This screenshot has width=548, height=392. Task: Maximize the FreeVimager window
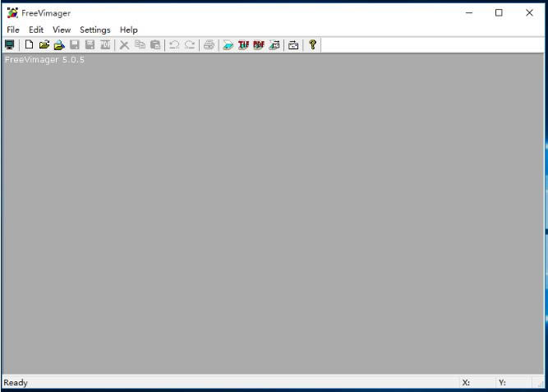click(x=499, y=13)
